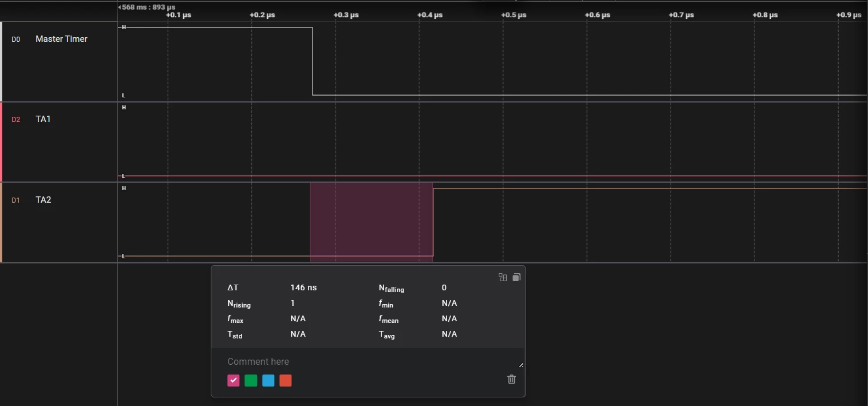Select the TA2 channel label
This screenshot has width=868, height=406.
tap(44, 200)
